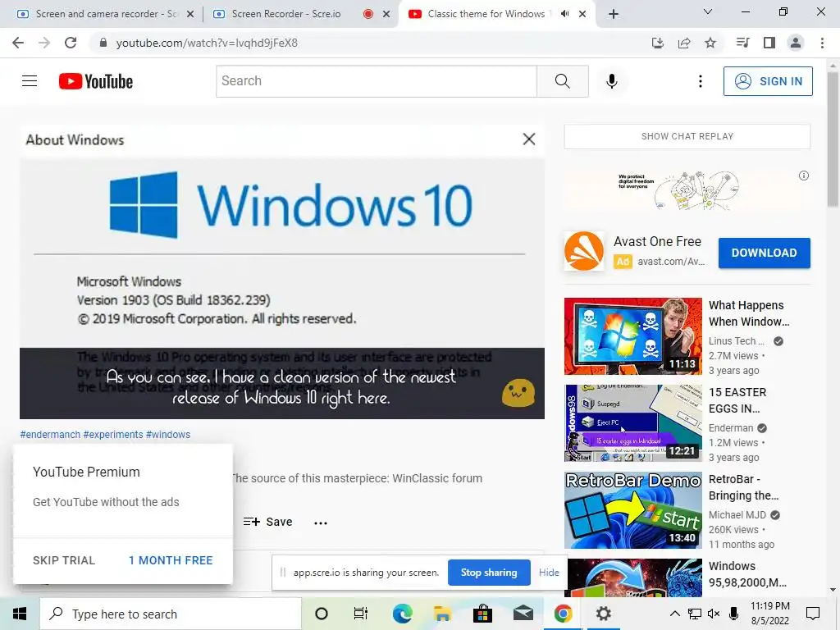The image size is (840, 630).
Task: Click the page vertical scrollbar
Action: [833, 139]
